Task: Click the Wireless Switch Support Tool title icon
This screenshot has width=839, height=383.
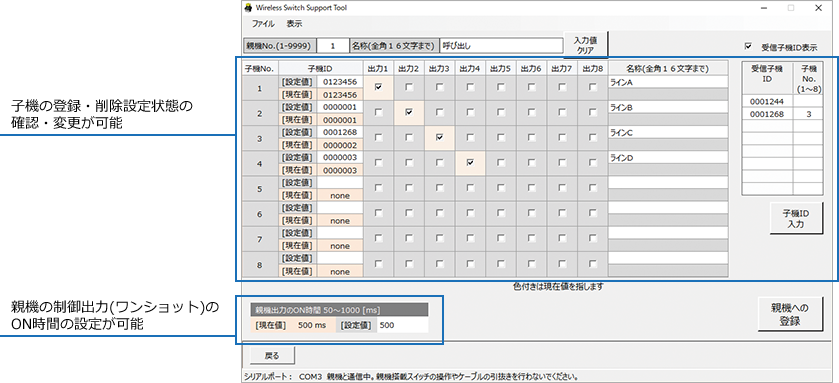Action: tap(248, 8)
